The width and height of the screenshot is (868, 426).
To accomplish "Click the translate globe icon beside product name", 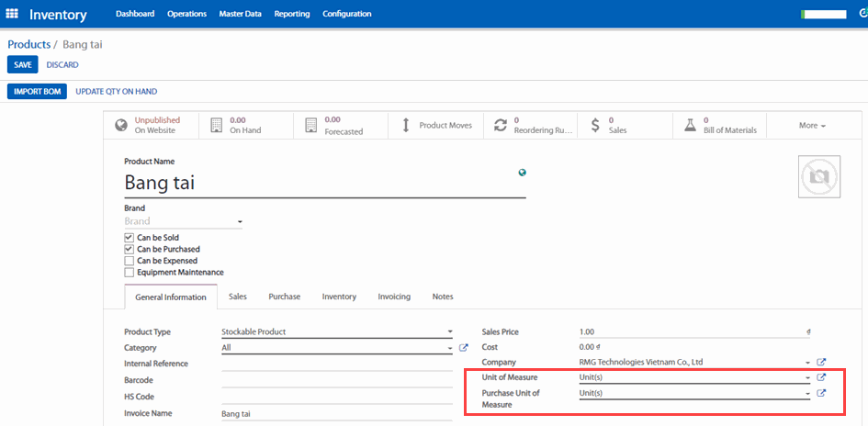I will pyautogui.click(x=522, y=173).
